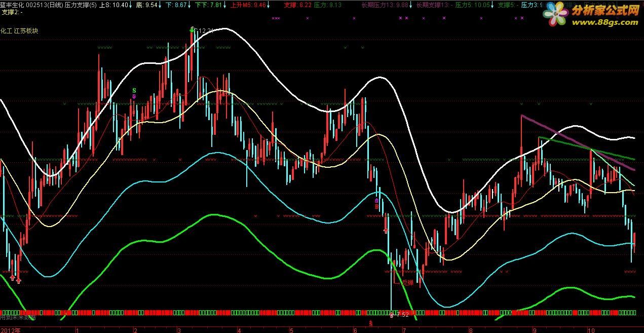Screen dimensions: 644x333
Task: Click the 反弹 rebound label
Action: tap(407, 282)
